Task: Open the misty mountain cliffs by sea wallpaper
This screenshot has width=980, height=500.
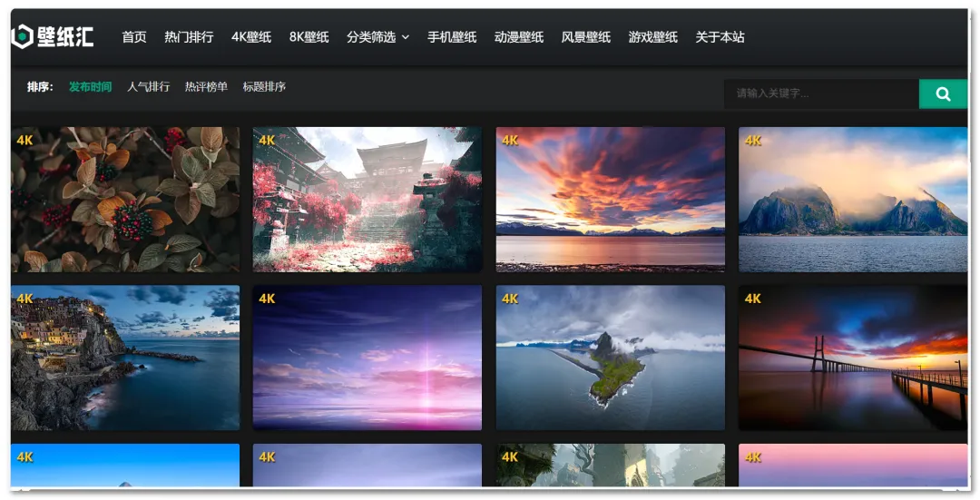Action: [x=853, y=200]
